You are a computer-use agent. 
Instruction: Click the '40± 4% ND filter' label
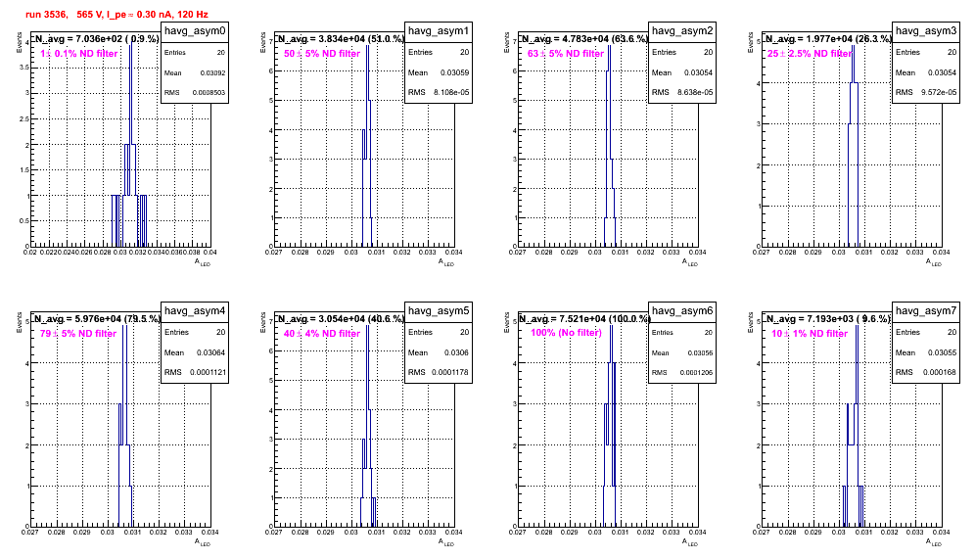pos(322,334)
